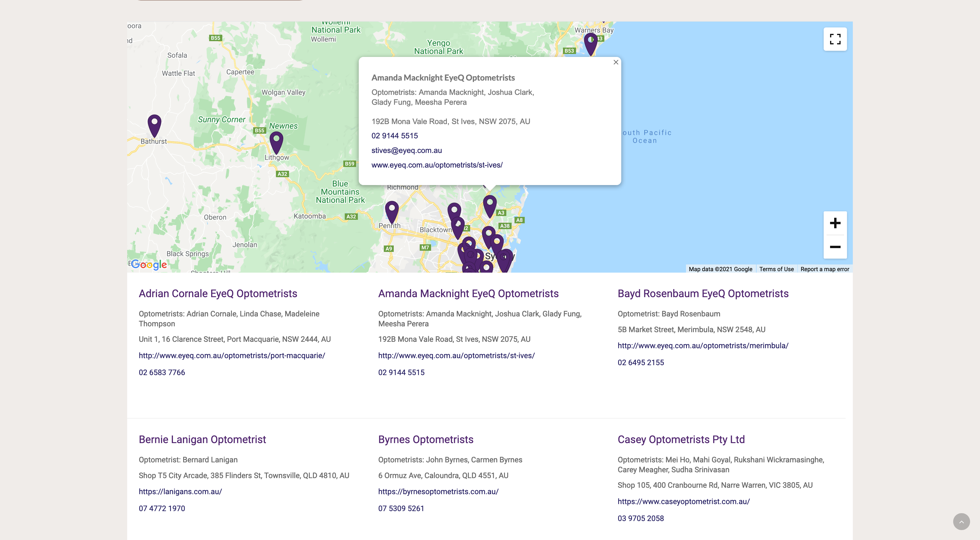Call 02 9144 5515 in map popup
The width and height of the screenshot is (980, 540).
tap(395, 136)
